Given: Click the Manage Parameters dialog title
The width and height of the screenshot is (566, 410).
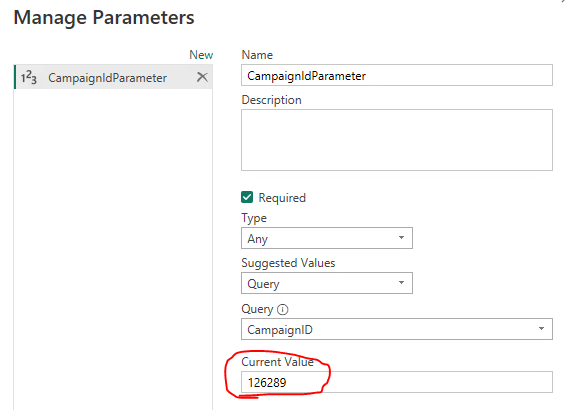Looking at the screenshot, I should pos(104,17).
